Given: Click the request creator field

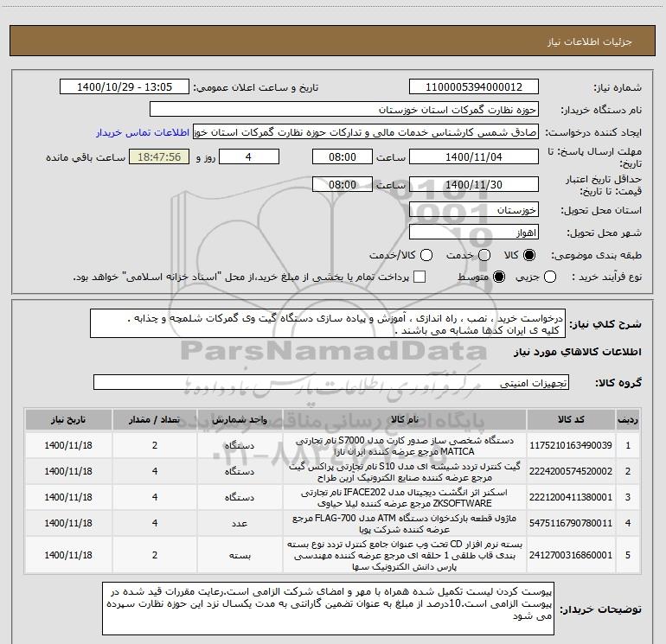Looking at the screenshot, I should tap(366, 132).
